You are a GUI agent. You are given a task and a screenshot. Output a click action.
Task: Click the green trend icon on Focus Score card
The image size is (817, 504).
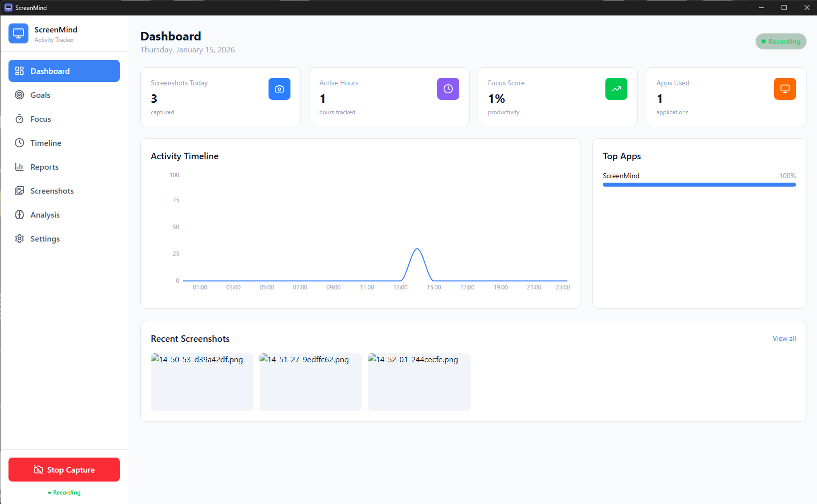click(616, 89)
